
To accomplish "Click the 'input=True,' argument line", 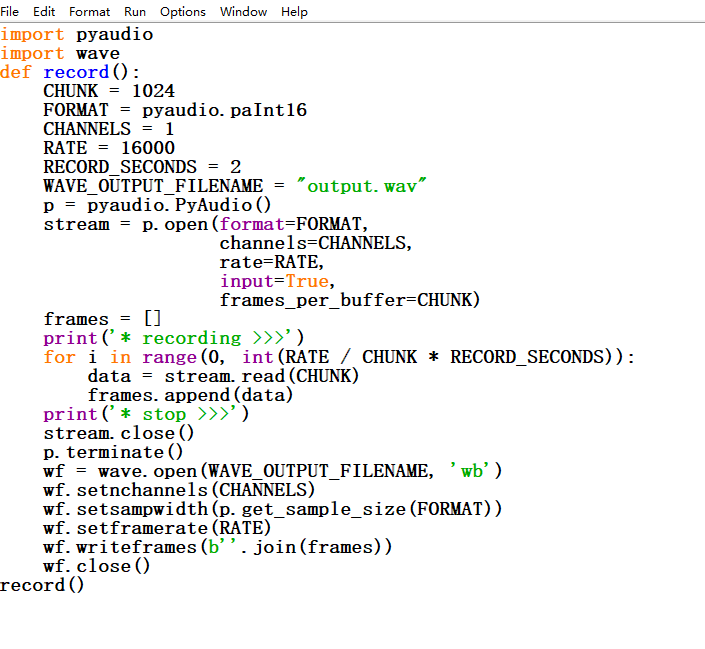I will click(277, 281).
